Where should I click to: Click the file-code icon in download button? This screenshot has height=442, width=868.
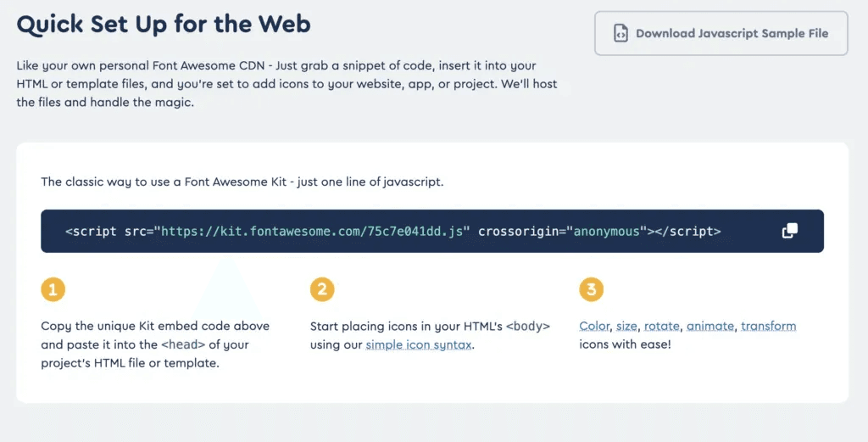[x=620, y=33]
